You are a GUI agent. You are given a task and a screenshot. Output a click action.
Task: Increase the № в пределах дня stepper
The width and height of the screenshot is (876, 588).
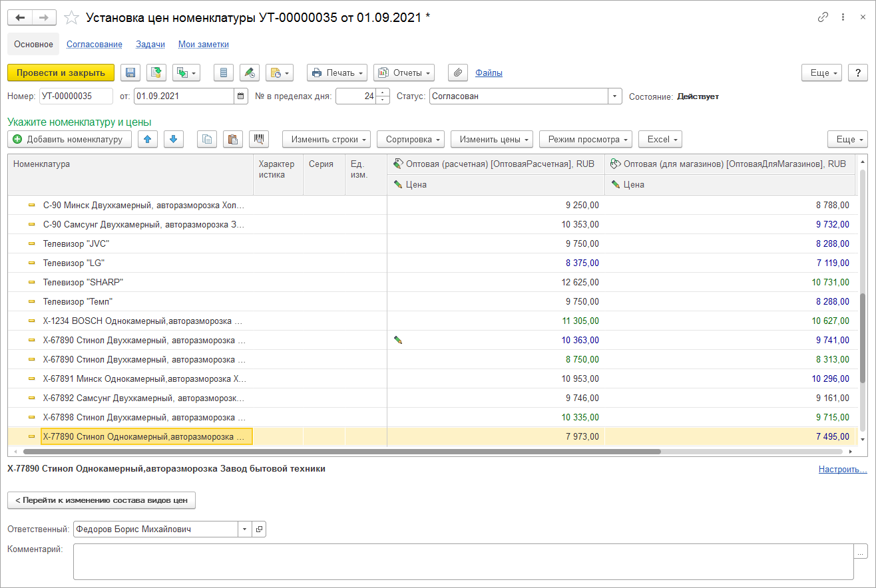click(383, 93)
